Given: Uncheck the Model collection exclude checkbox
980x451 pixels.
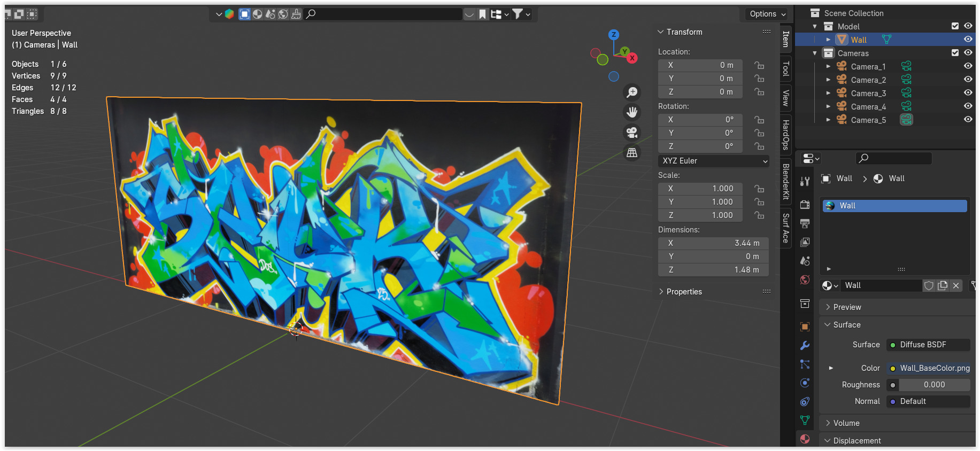Looking at the screenshot, I should (x=955, y=26).
